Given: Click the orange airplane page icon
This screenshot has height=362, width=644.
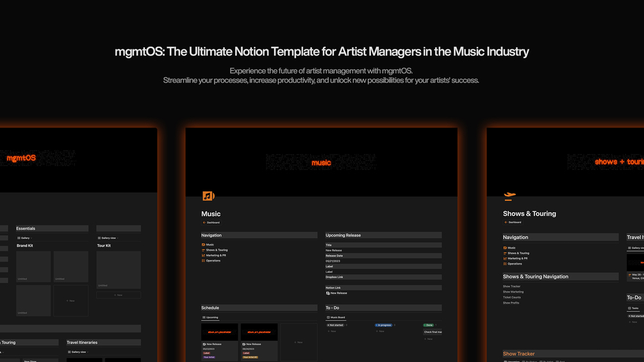Looking at the screenshot, I should 509,196.
